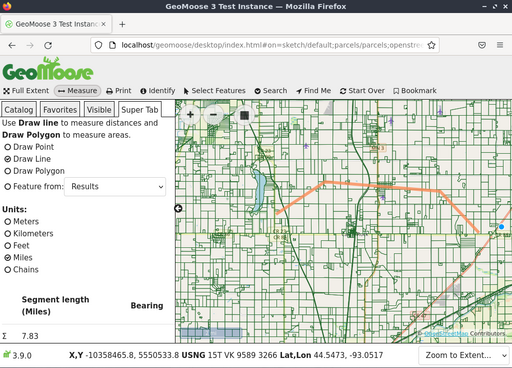Collapse the sidebar with the arrow toggle
The height and width of the screenshot is (368, 512).
(178, 208)
